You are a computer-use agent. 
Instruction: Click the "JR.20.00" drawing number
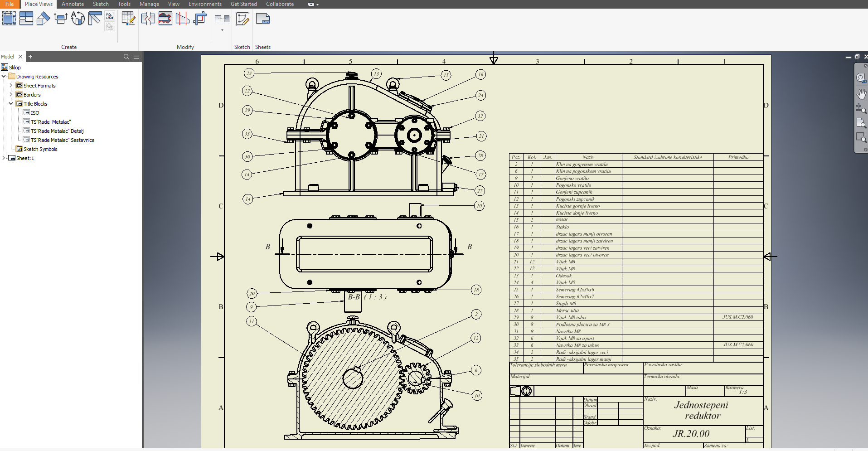pos(691,434)
